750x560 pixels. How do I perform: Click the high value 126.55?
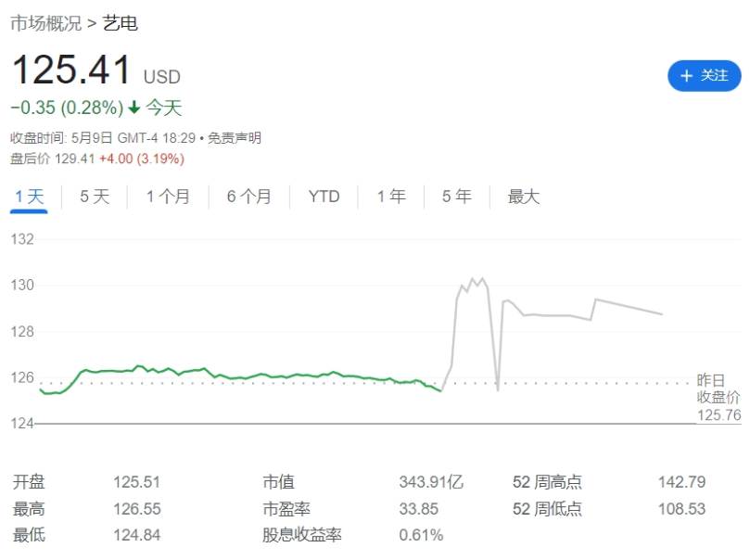(137, 509)
